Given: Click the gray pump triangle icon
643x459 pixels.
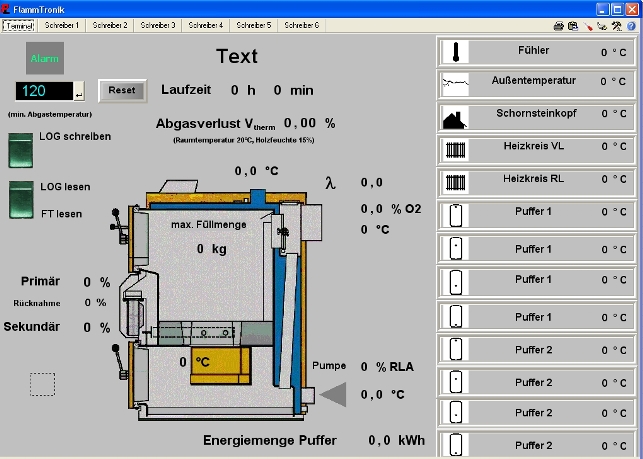Looking at the screenshot, I should pyautogui.click(x=333, y=395).
